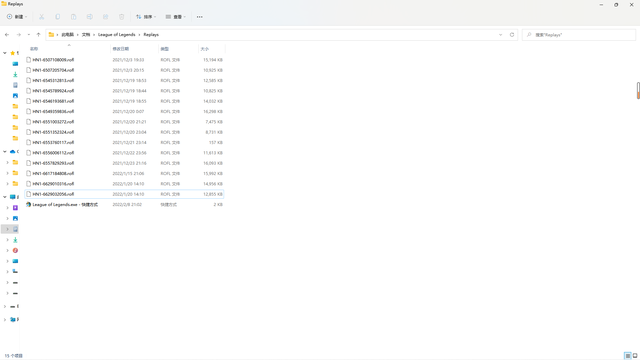Click the Cut scissors icon in toolbar
This screenshot has width=640, height=360.
point(42,17)
